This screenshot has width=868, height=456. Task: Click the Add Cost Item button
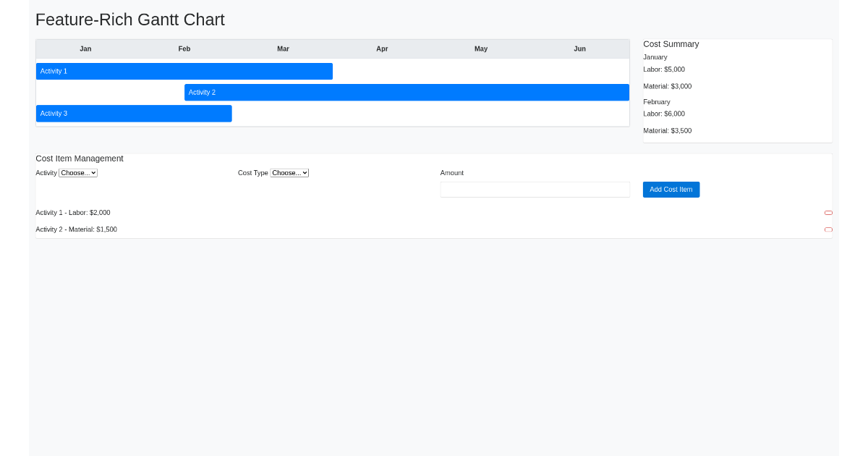pos(671,189)
